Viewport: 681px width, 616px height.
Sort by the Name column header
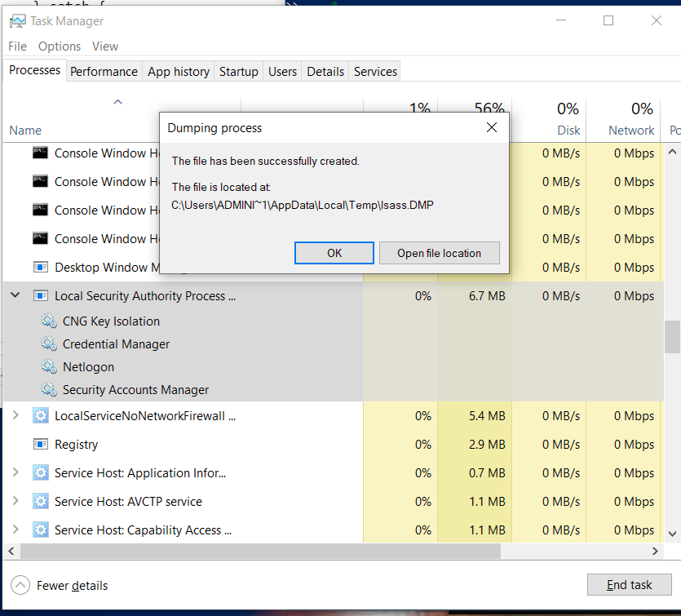click(25, 131)
